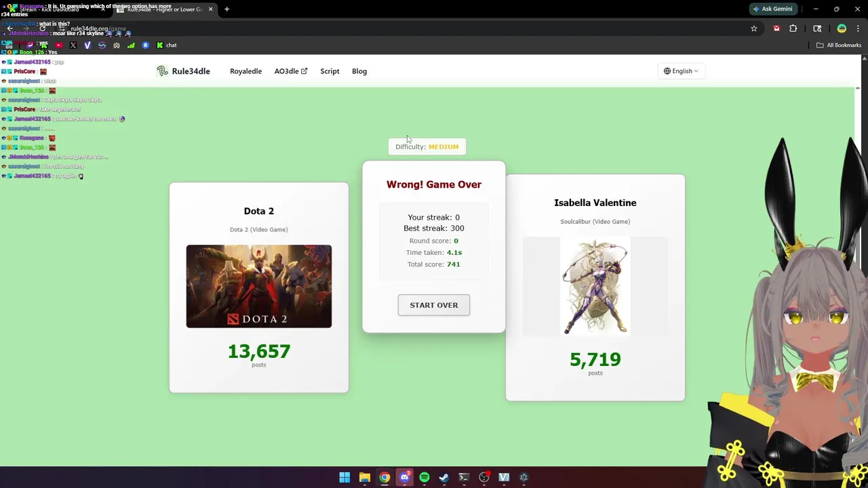
Task: Click the tab search icon in toolbar
Action: click(817, 28)
